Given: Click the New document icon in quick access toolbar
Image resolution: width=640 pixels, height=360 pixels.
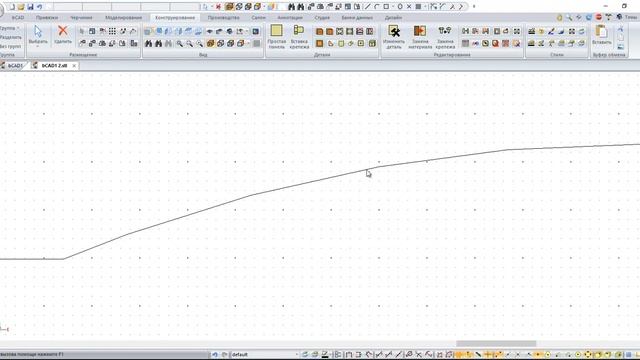Looking at the screenshot, I should 12,7.
